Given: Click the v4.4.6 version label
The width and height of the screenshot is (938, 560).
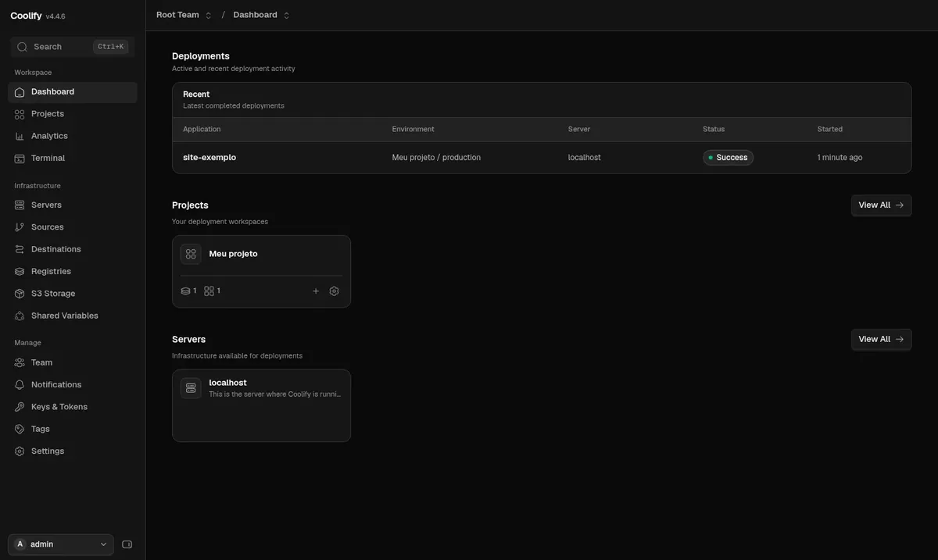Looking at the screenshot, I should click(55, 16).
